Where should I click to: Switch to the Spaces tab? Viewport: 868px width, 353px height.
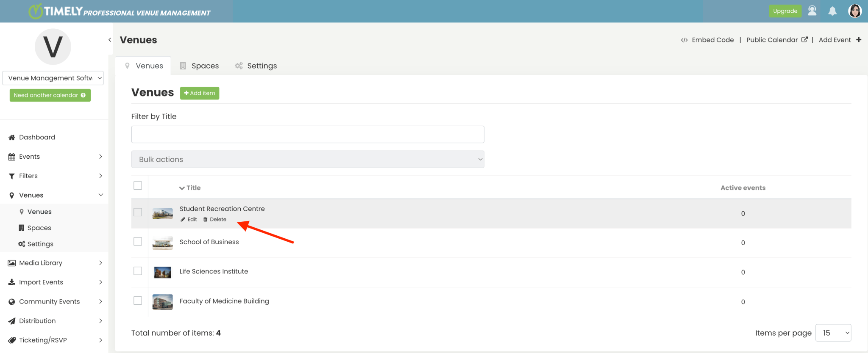pyautogui.click(x=200, y=66)
